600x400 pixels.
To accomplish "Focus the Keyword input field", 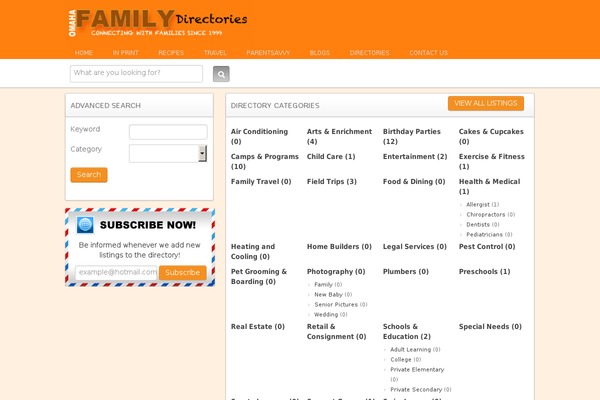I will point(168,132).
